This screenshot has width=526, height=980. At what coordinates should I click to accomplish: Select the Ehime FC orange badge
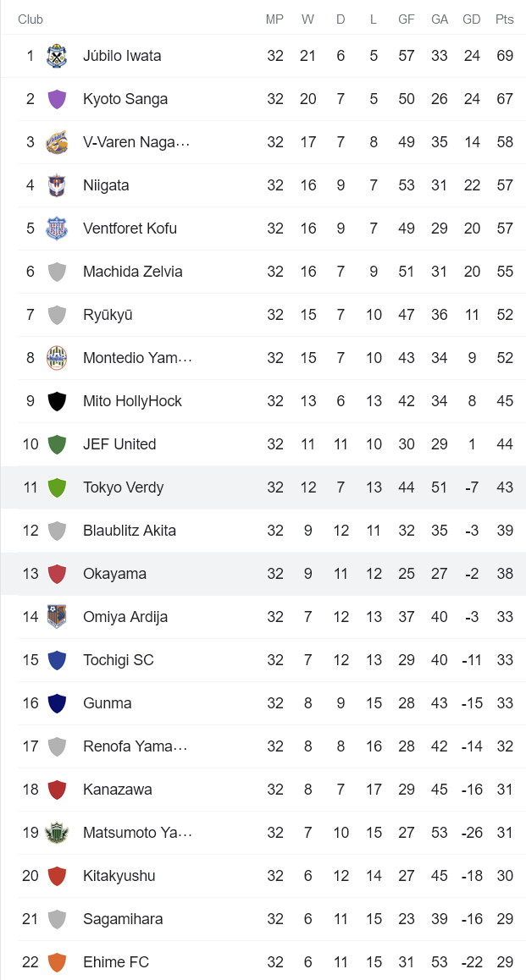click(x=56, y=962)
